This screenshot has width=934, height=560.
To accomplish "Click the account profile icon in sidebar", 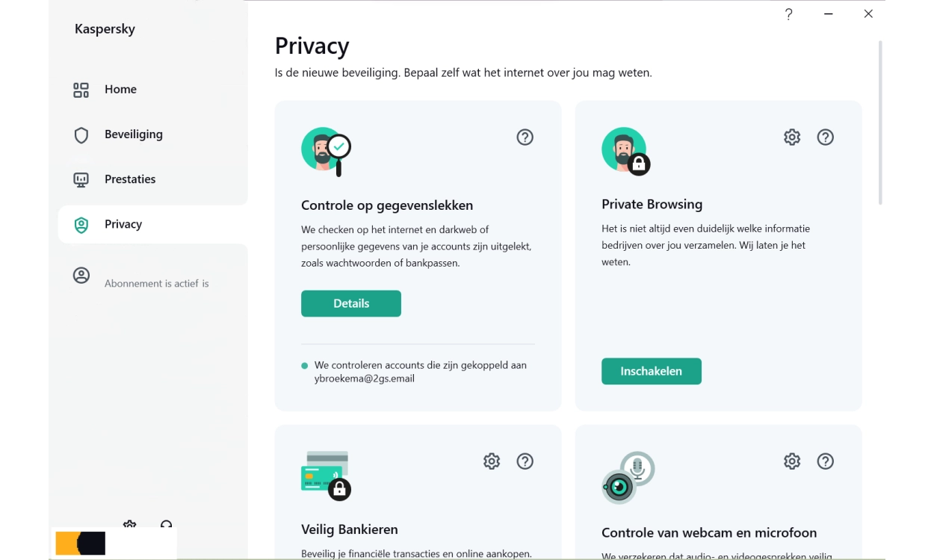I will 81,276.
